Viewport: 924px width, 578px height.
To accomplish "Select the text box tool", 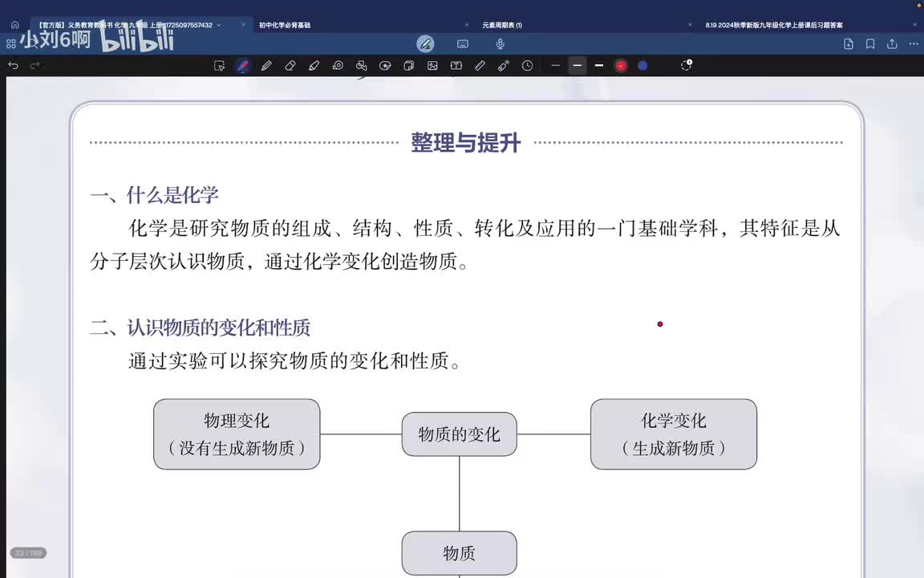I will click(456, 66).
